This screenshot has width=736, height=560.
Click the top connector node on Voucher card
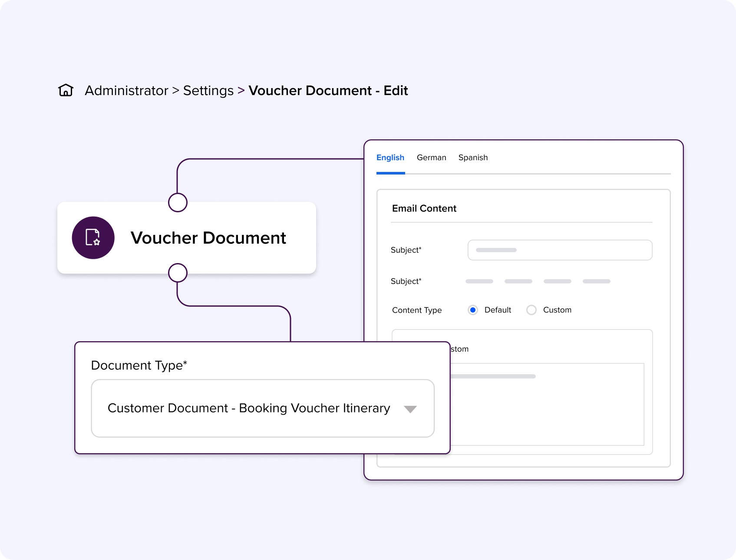coord(178,202)
